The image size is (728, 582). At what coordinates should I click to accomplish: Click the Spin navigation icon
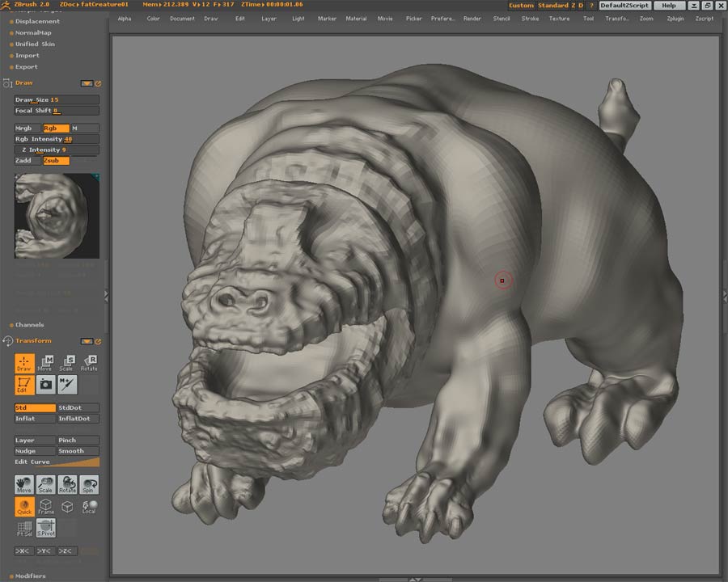pyautogui.click(x=89, y=485)
